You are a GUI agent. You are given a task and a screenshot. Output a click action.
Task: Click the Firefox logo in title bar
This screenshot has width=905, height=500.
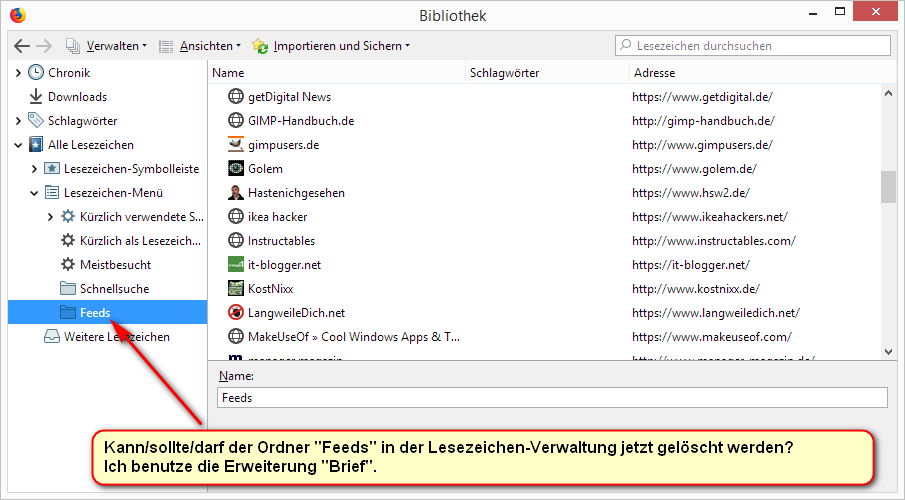point(18,14)
